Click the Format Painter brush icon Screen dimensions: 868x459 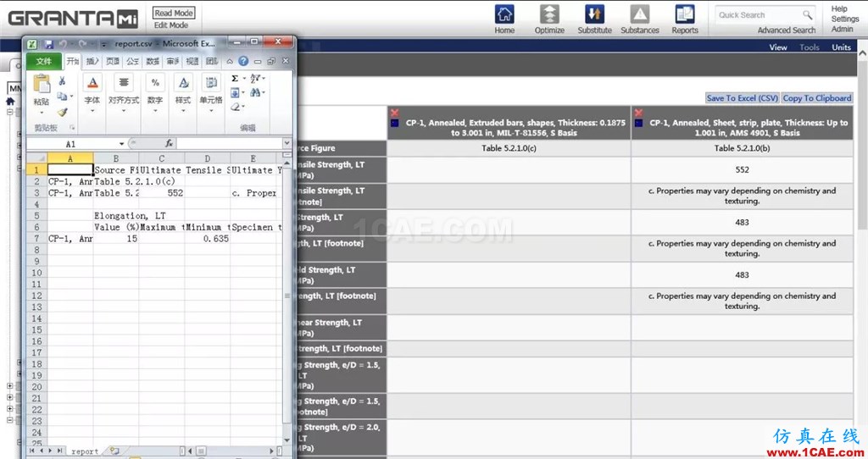click(x=62, y=112)
